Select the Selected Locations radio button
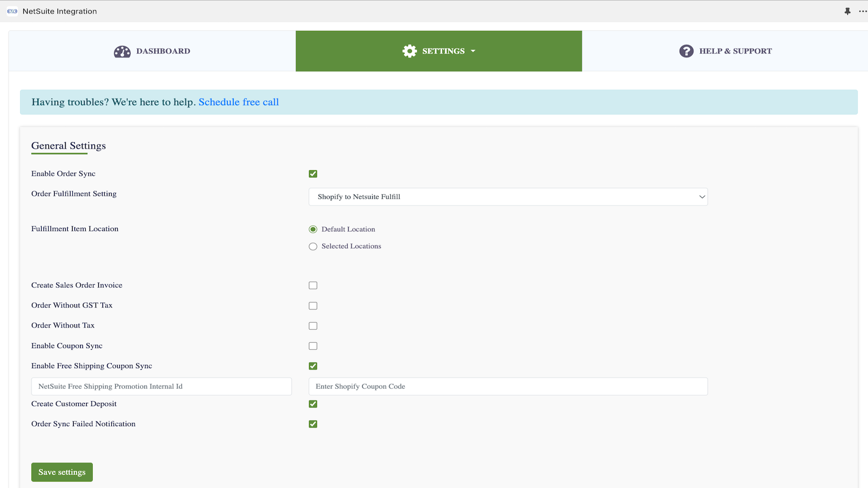Image resolution: width=868 pixels, height=488 pixels. click(313, 247)
